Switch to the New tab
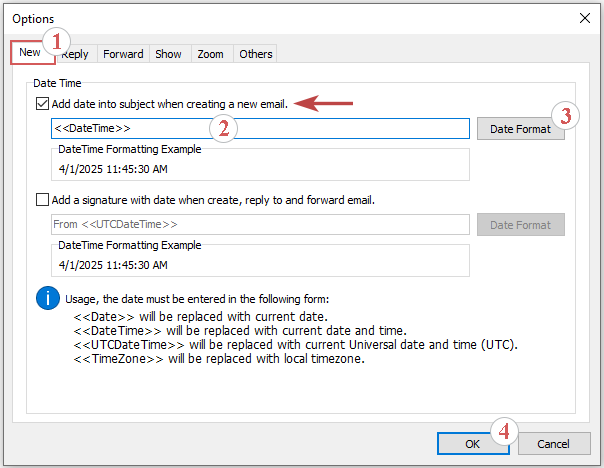The image size is (604, 468). (x=30, y=53)
